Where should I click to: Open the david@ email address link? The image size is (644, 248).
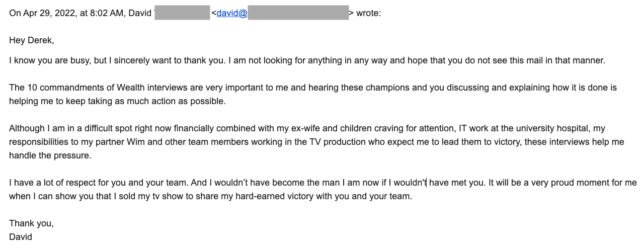[232, 14]
